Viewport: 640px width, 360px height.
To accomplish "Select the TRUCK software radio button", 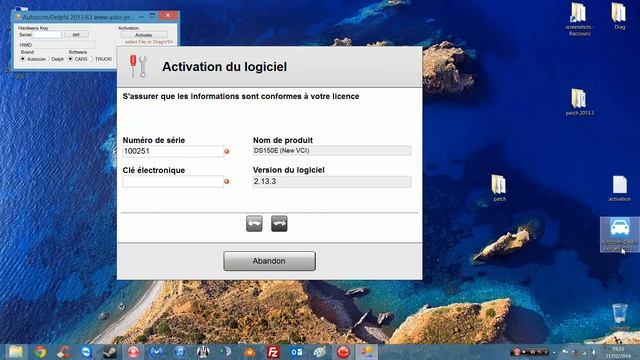I will pyautogui.click(x=91, y=59).
